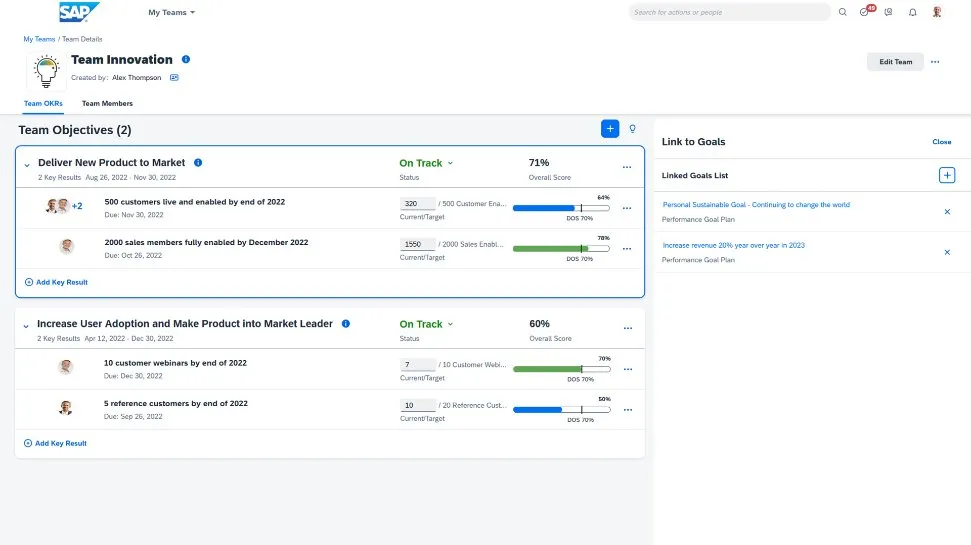Open the notifications bell icon

pos(912,12)
